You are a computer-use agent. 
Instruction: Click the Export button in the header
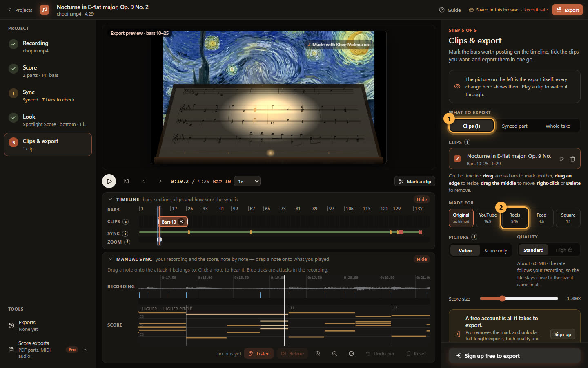567,10
